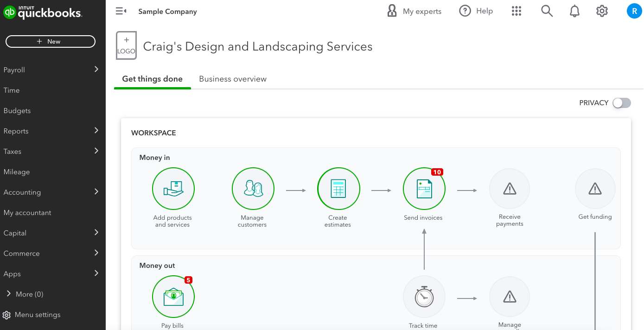
Task: Open Get funding
Action: [595, 189]
